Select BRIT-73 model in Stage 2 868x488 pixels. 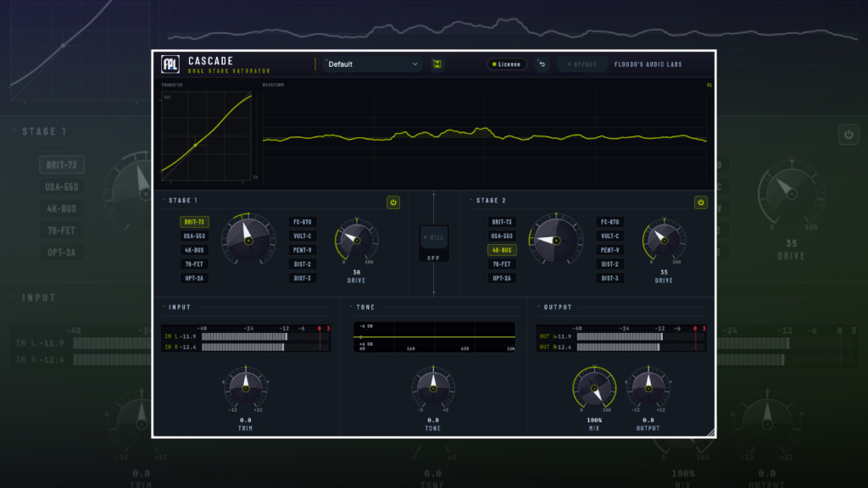(502, 222)
